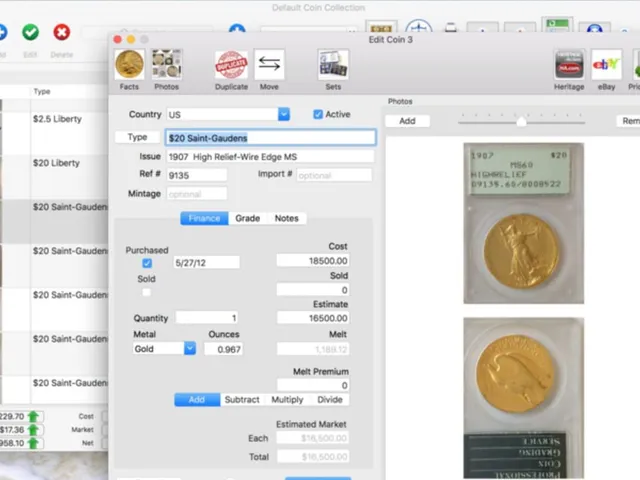
Task: Select the slabbed coin obverse photo
Action: [x=524, y=223]
